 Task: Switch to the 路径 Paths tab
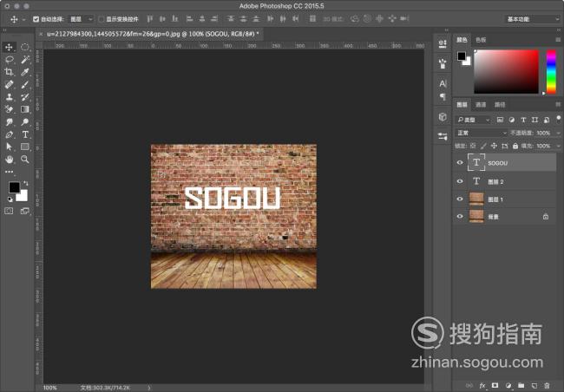click(500, 105)
